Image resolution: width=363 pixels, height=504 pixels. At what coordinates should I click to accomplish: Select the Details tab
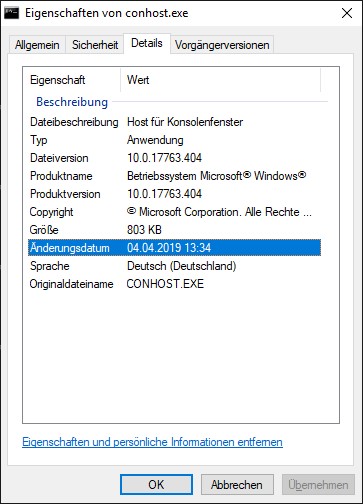coord(147,43)
